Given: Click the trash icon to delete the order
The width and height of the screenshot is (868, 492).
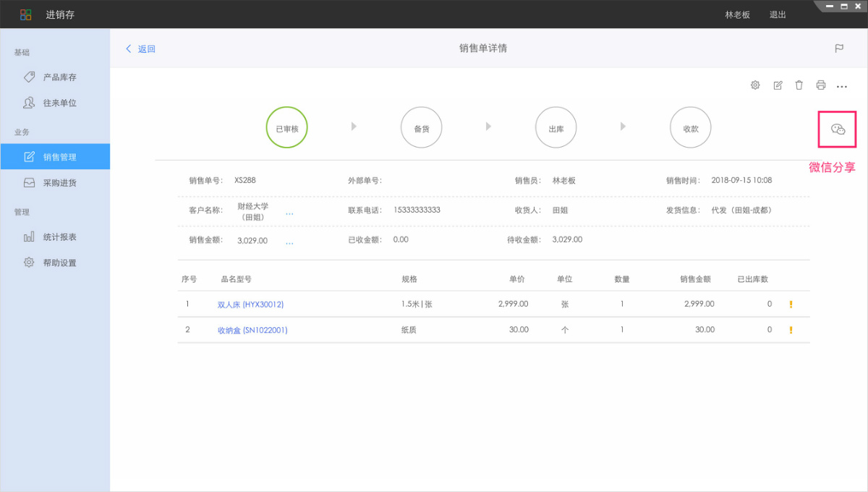Looking at the screenshot, I should pyautogui.click(x=799, y=85).
